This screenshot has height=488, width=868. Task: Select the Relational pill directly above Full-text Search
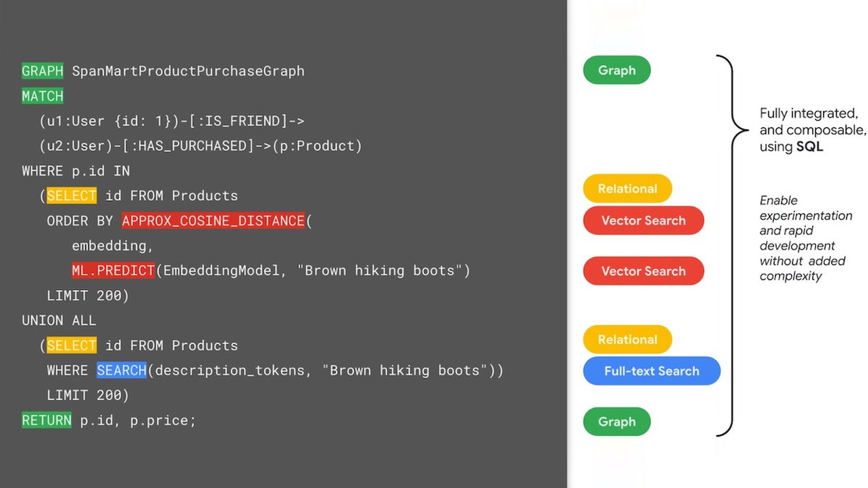[x=627, y=339]
